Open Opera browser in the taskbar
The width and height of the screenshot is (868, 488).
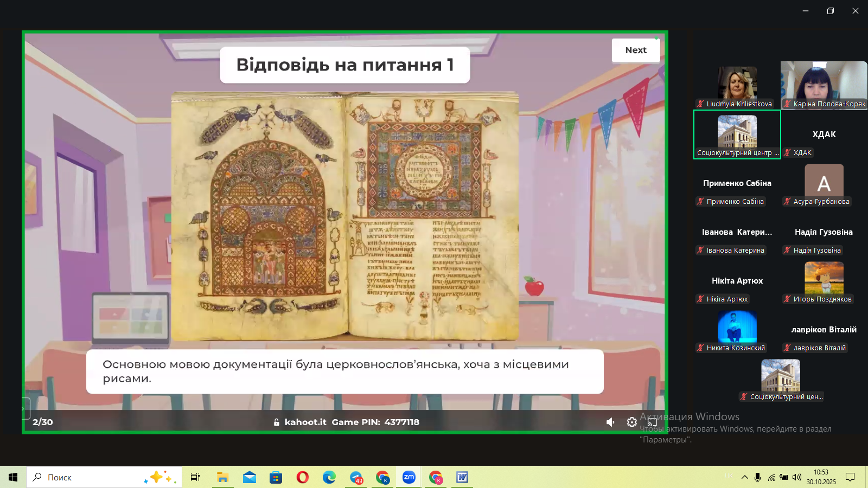(302, 477)
